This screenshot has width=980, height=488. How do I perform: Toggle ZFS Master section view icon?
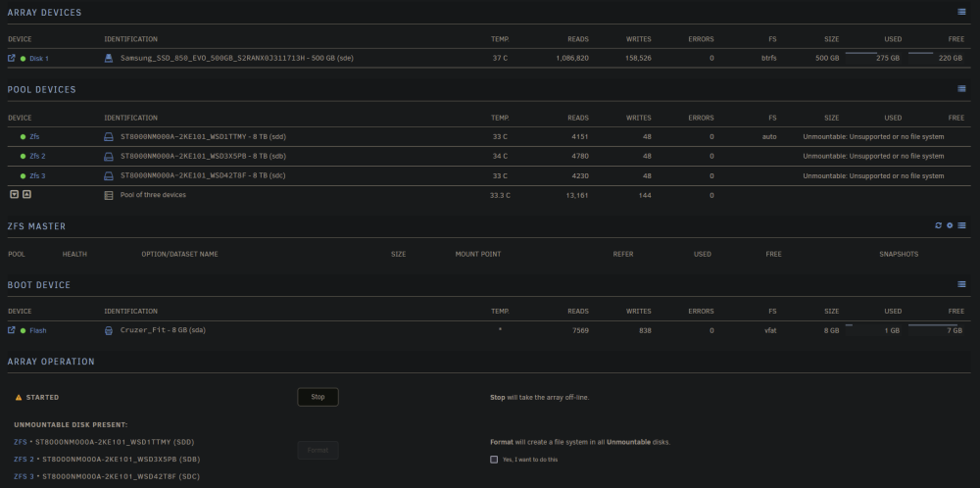[x=962, y=225]
